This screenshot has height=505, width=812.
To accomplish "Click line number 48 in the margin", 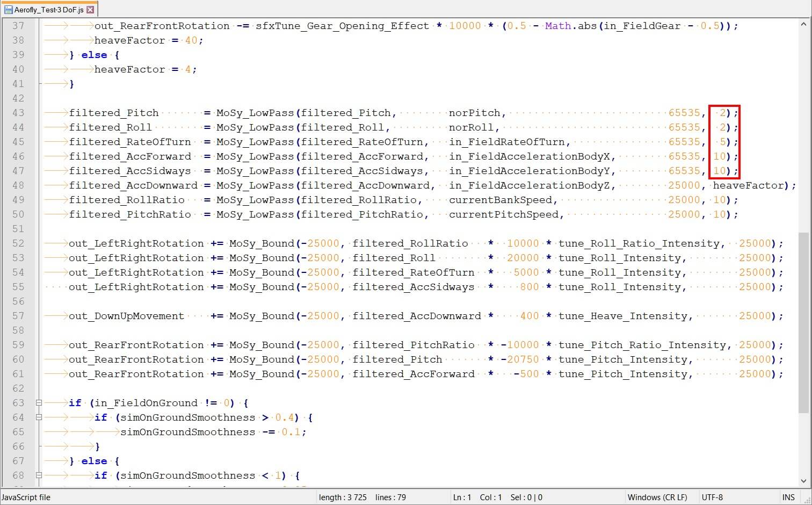I will 18,185.
